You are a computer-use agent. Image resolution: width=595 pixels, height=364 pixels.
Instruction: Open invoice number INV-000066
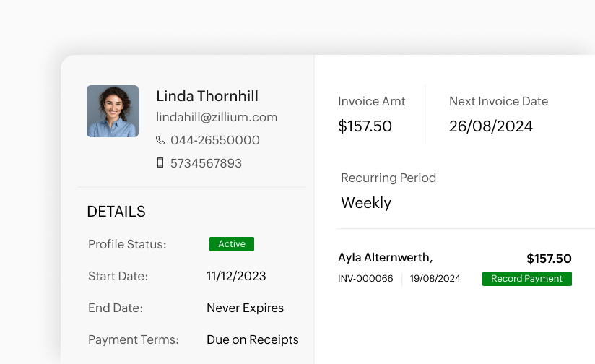365,279
